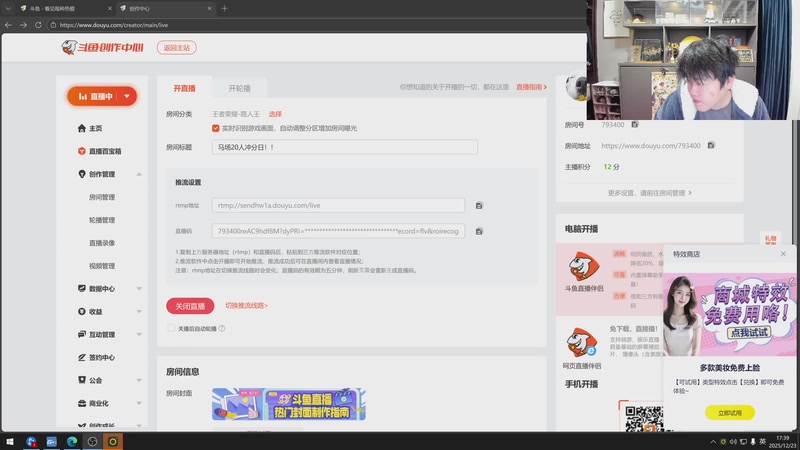Screen dimensions: 800x450
Task: Collapse the 创作管理 section arrow
Action: 139,174
